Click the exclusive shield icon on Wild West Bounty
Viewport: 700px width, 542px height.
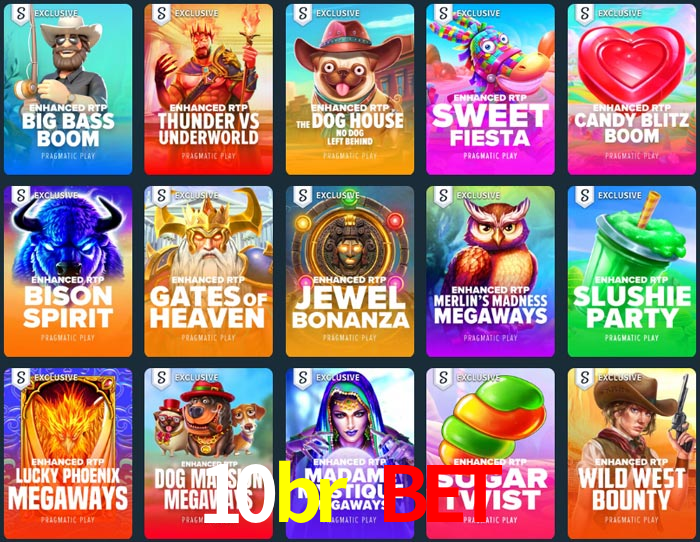pos(584,378)
